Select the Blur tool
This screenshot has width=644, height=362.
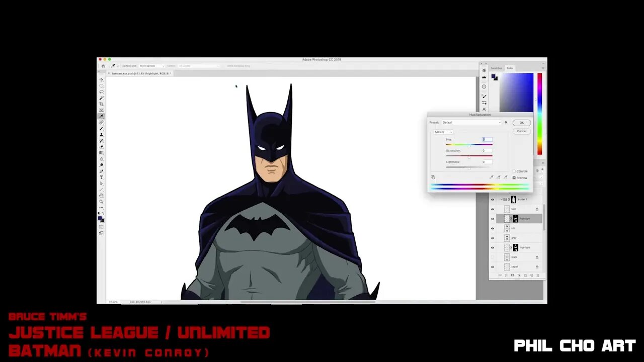[101, 159]
